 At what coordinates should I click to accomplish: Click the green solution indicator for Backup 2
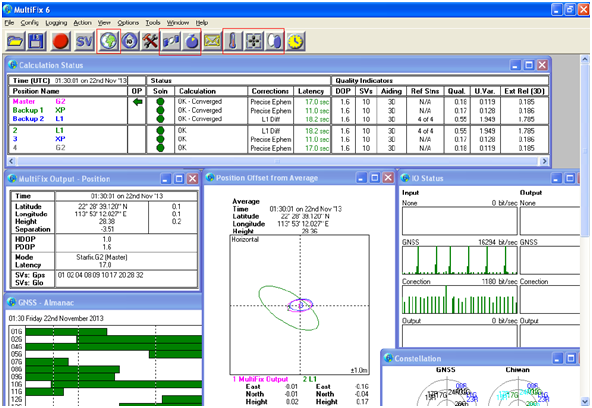pos(160,119)
